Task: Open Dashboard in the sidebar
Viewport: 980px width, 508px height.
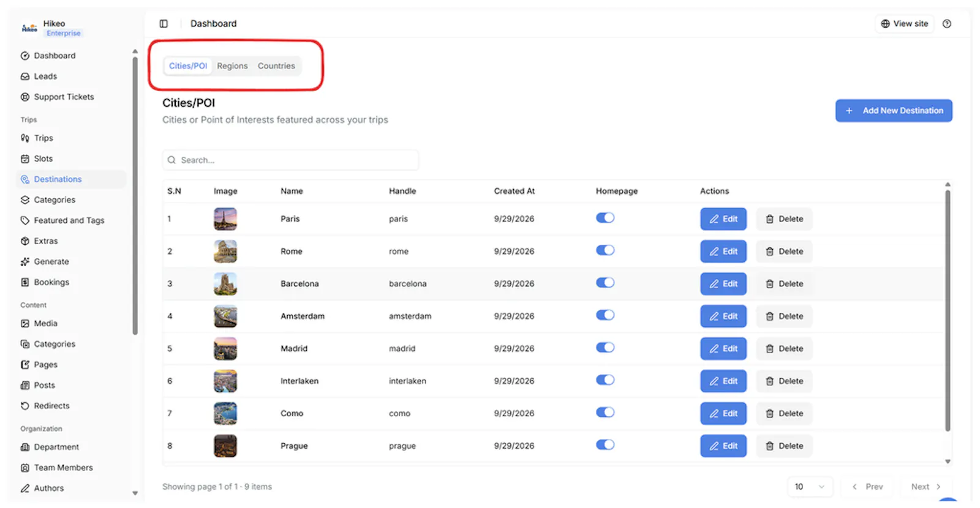Action: 48,56
